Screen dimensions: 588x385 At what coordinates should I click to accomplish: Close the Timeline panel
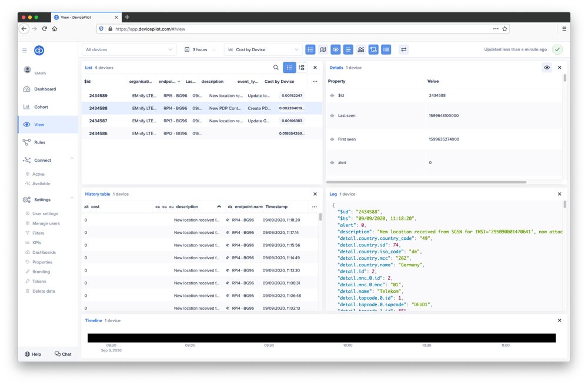pos(560,320)
